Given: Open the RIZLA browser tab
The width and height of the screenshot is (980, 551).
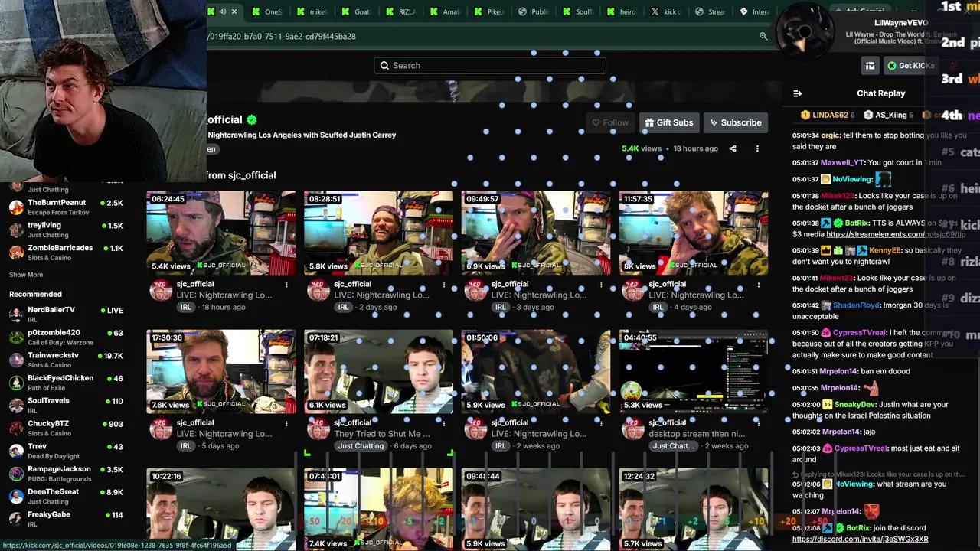Looking at the screenshot, I should pyautogui.click(x=400, y=11).
